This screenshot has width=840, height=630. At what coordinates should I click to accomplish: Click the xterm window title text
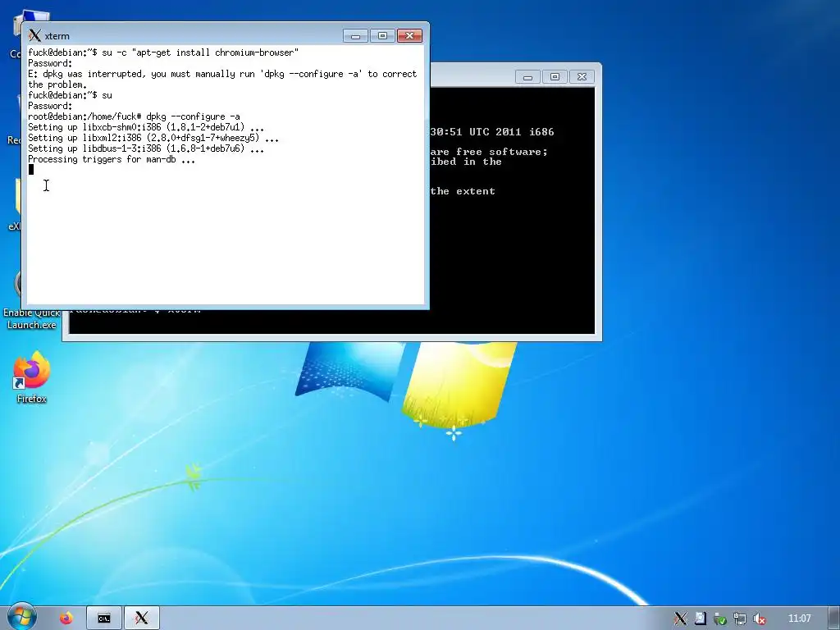(57, 36)
